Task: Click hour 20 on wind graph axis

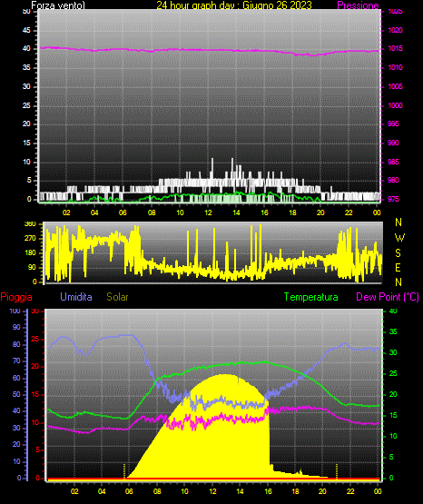Action: [x=320, y=212]
